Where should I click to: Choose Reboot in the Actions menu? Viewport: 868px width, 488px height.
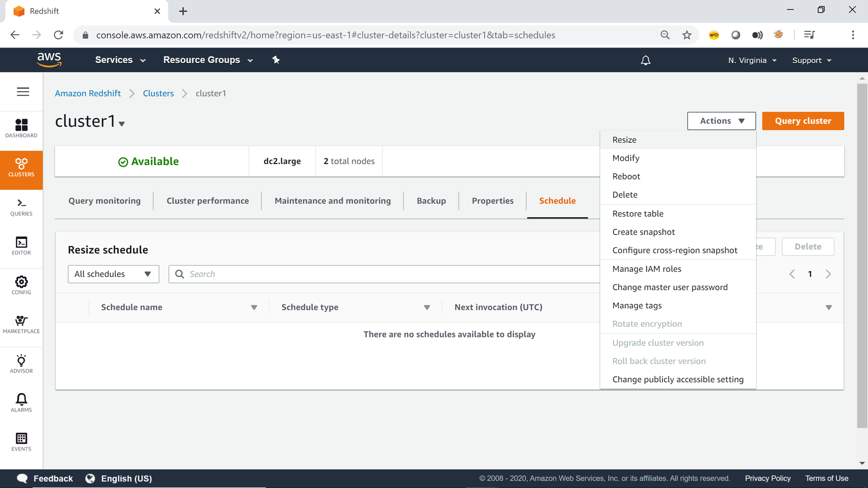pos(626,176)
